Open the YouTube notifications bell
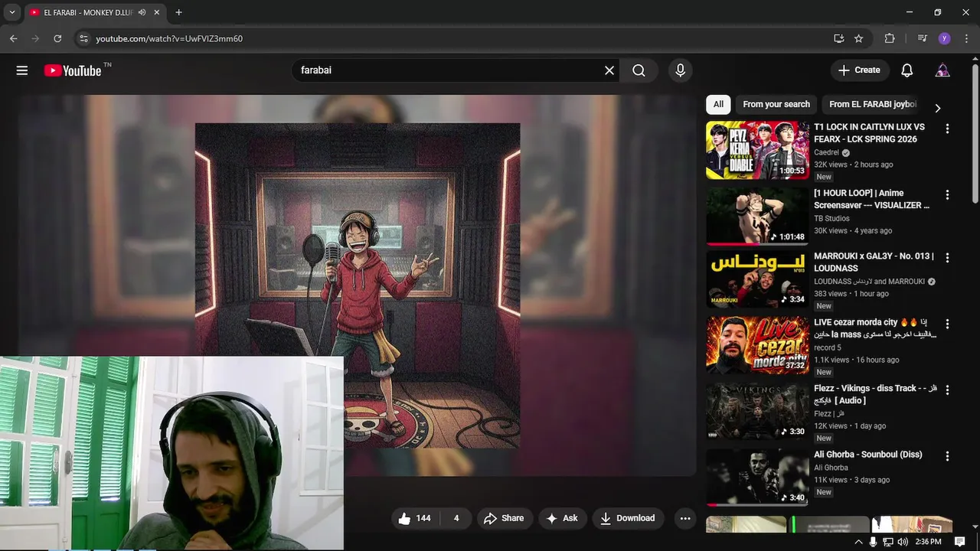This screenshot has width=980, height=551. [906, 70]
